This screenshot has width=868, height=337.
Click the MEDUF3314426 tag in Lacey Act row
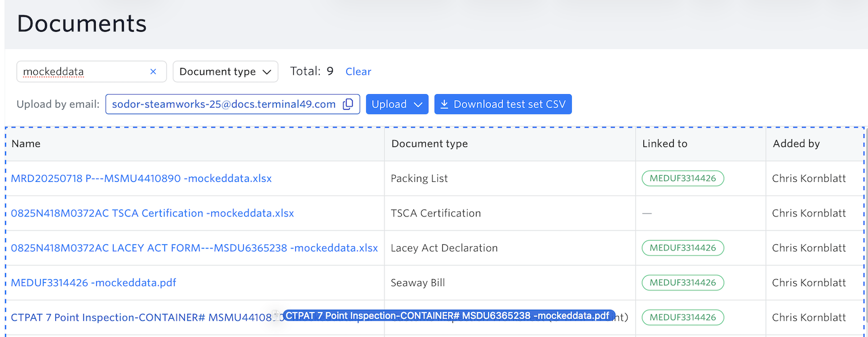click(683, 248)
